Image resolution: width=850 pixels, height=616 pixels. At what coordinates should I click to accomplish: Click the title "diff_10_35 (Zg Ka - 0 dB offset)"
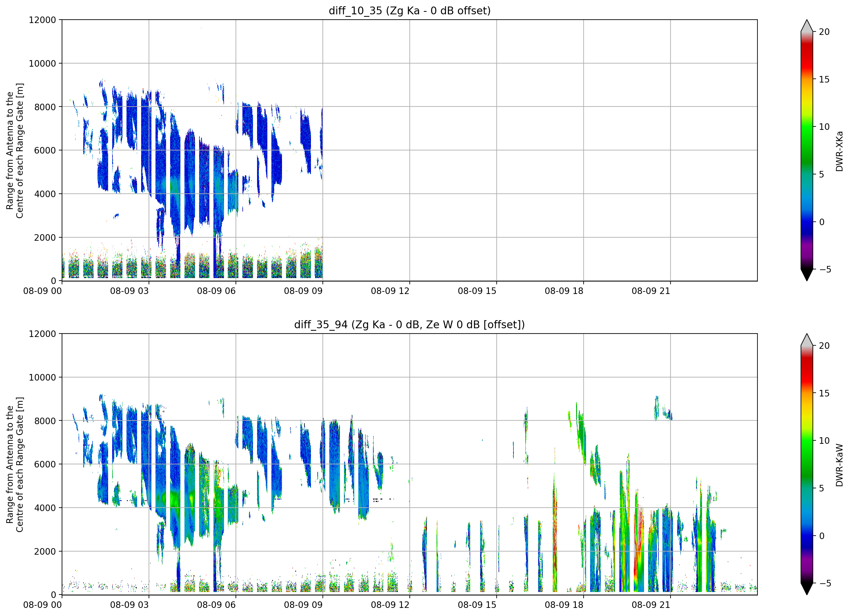[409, 11]
